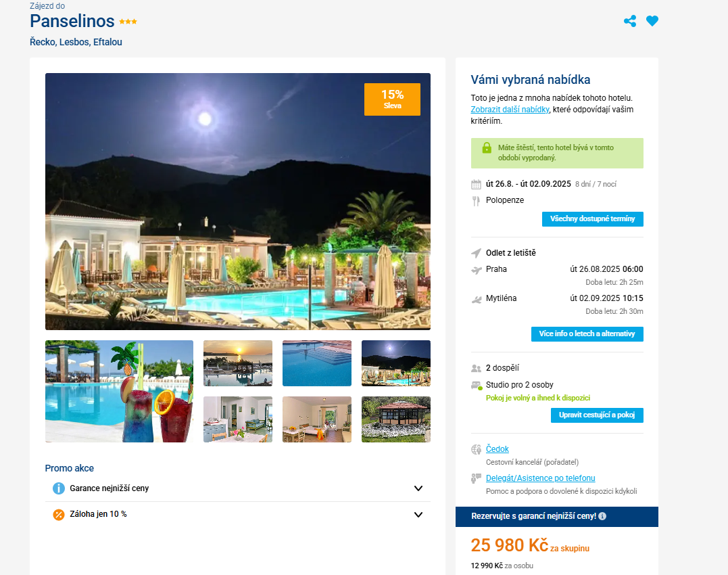Click the blue info icon next to Garance nejnižší ceny
Viewport: 728px width, 575px height.
pyautogui.click(x=59, y=488)
